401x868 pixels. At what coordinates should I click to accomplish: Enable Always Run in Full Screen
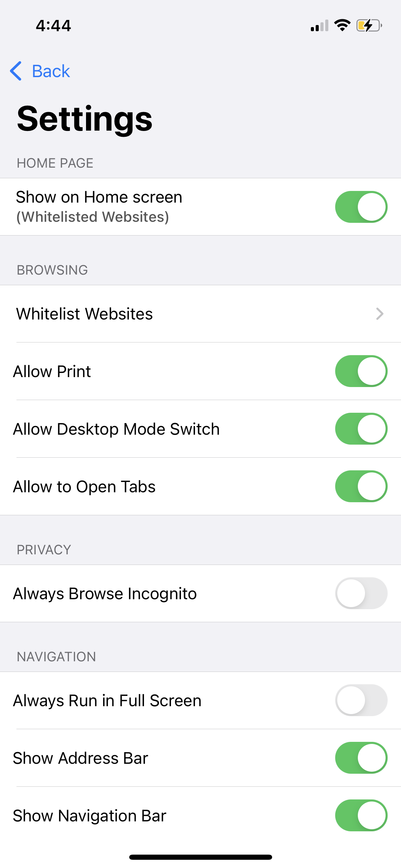click(361, 700)
